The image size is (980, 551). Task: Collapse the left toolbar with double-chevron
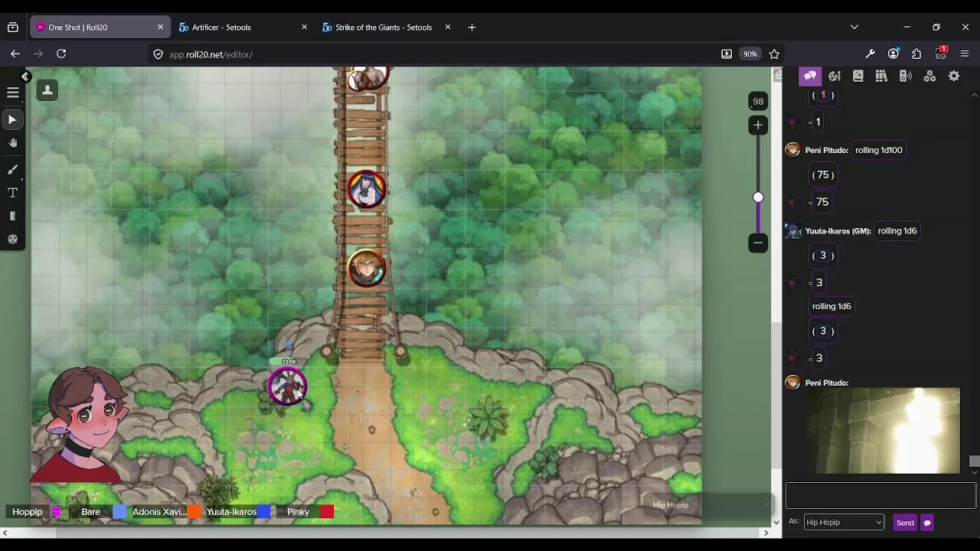coord(25,77)
